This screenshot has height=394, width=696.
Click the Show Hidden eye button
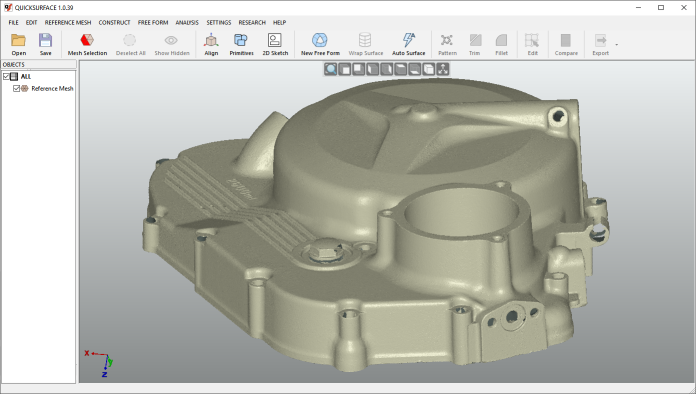(172, 45)
